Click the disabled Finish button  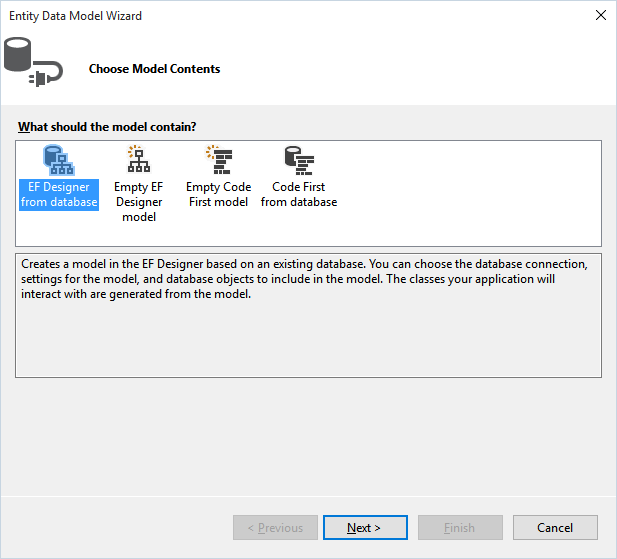[x=460, y=528]
